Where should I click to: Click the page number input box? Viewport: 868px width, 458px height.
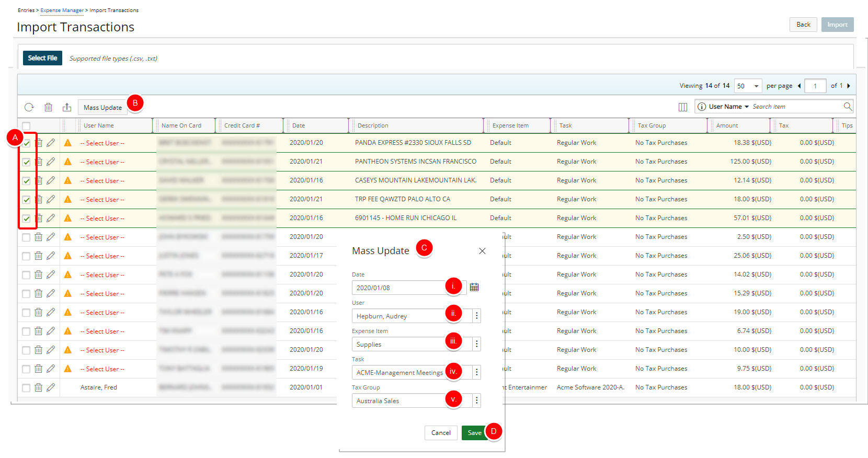tap(815, 86)
